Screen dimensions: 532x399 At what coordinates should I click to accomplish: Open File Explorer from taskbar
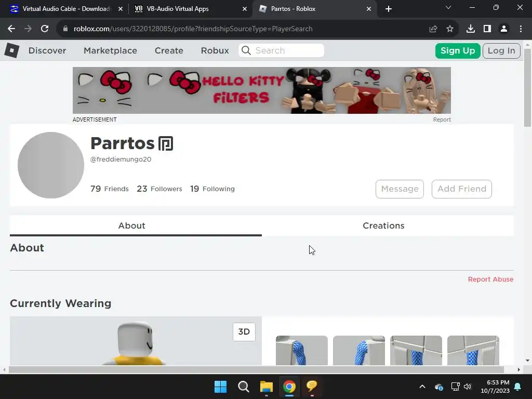(267, 387)
